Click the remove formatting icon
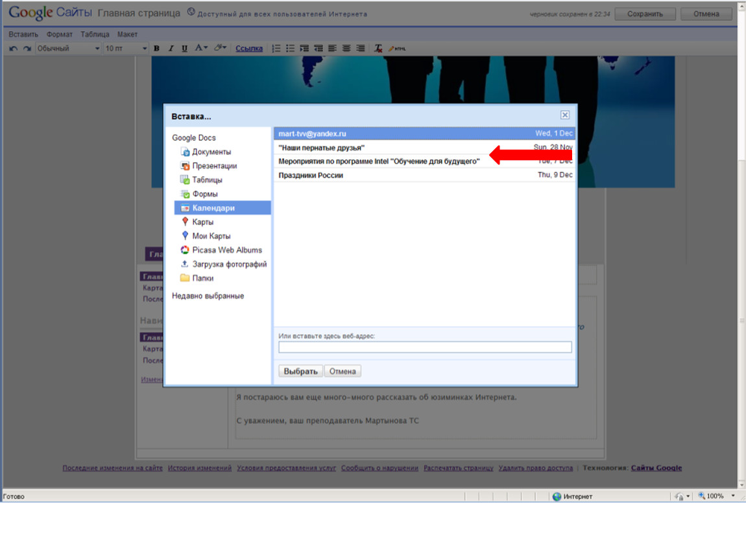This screenshot has width=746, height=560. (378, 49)
